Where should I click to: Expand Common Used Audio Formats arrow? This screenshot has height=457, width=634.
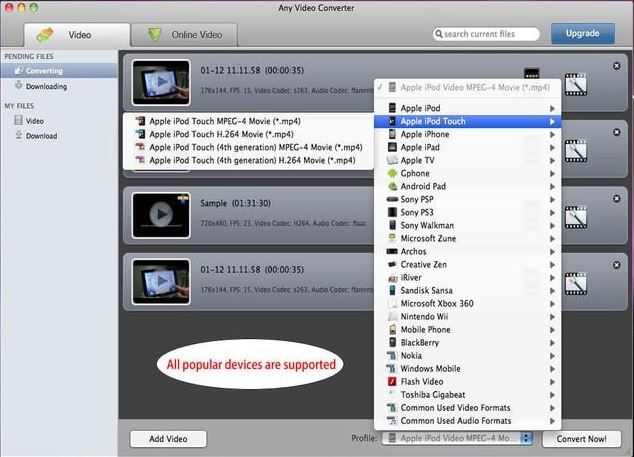pos(552,421)
